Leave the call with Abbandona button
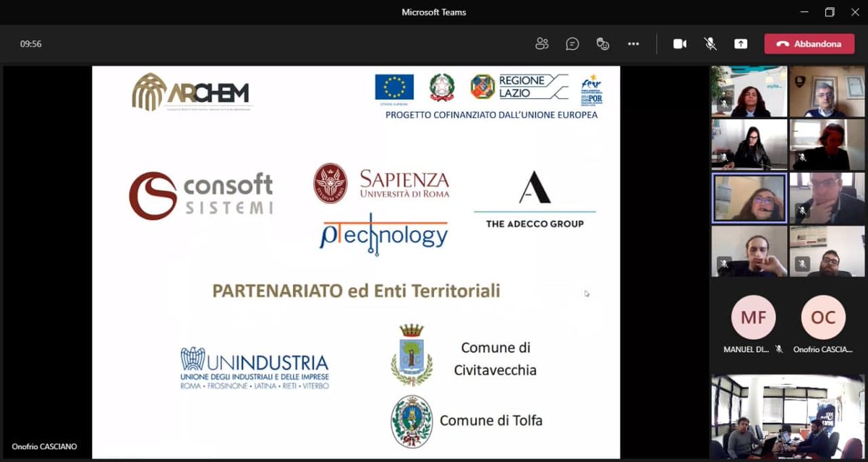868x462 pixels. [809, 43]
